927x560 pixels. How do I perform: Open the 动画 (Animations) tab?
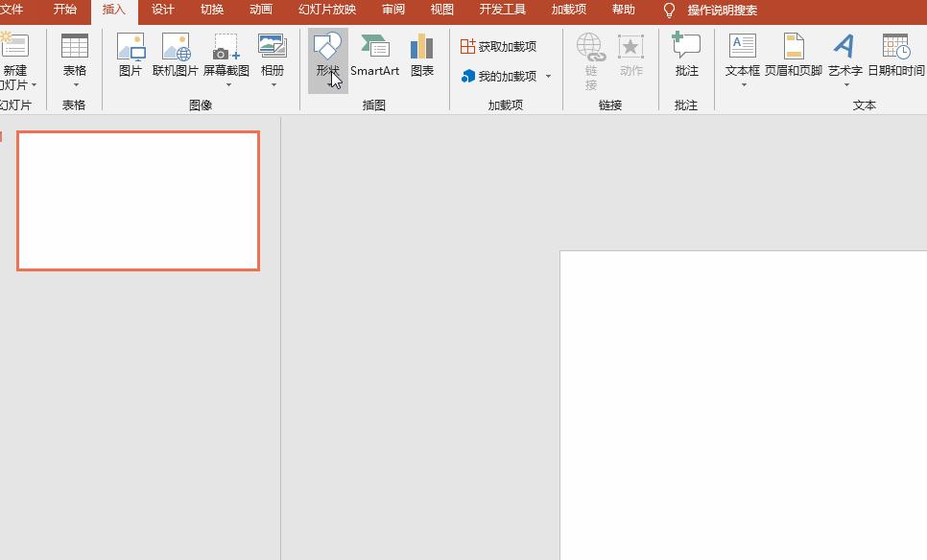260,10
